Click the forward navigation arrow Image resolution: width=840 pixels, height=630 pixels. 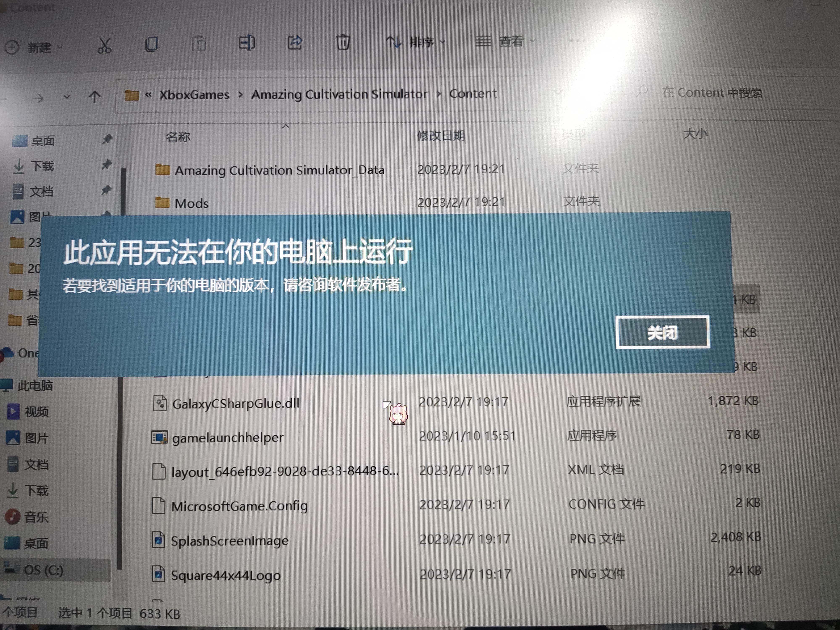point(38,98)
